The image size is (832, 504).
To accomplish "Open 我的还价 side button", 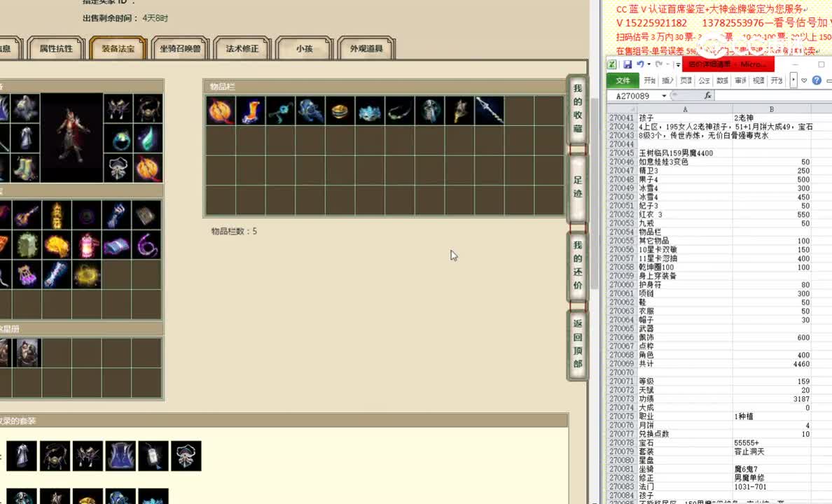I will pyautogui.click(x=577, y=265).
